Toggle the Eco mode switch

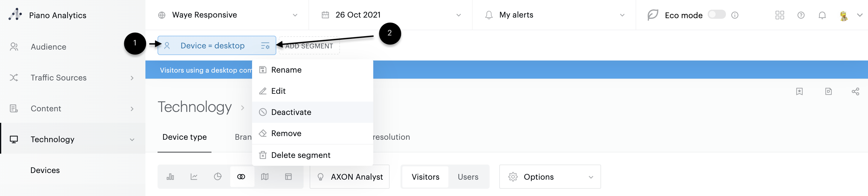click(717, 15)
